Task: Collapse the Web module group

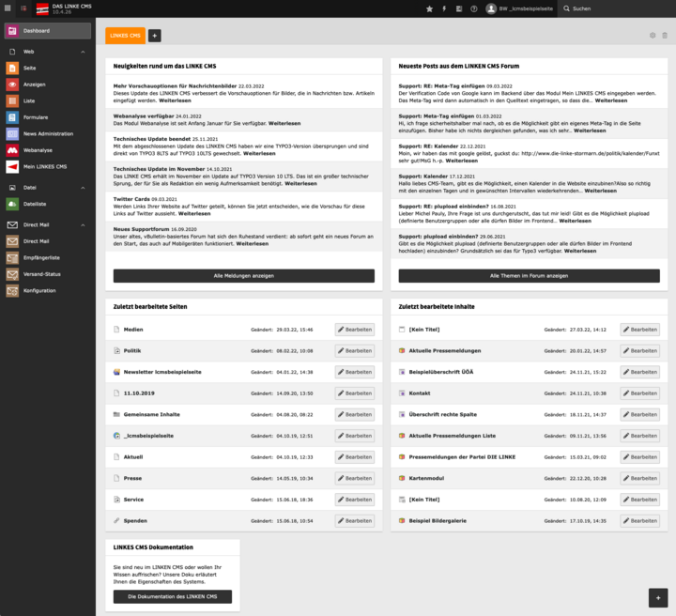Action: (x=83, y=52)
